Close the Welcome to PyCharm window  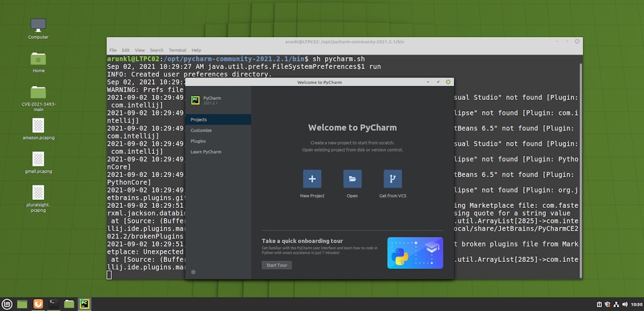pos(448,82)
